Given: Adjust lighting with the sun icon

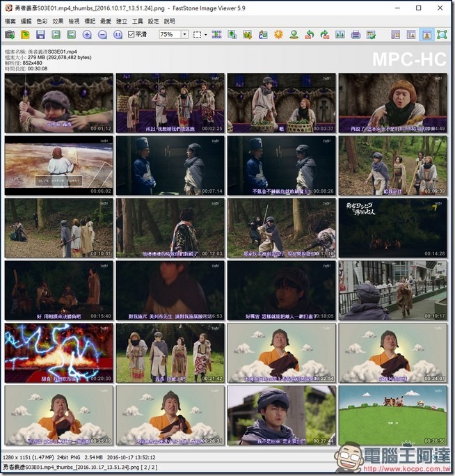Looking at the screenshot, I should [x=278, y=35].
